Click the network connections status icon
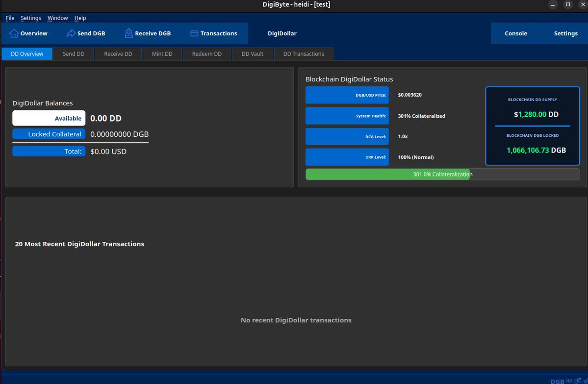The image size is (588, 384). 578,381
